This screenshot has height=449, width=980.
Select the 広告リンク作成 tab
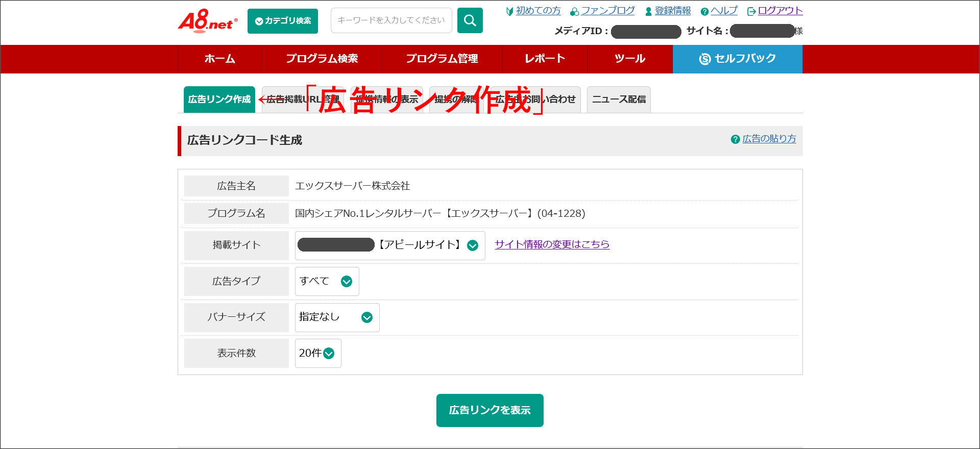(219, 99)
